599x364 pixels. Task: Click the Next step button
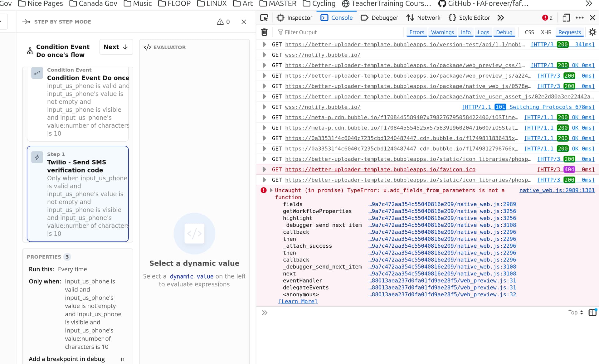[x=116, y=47]
